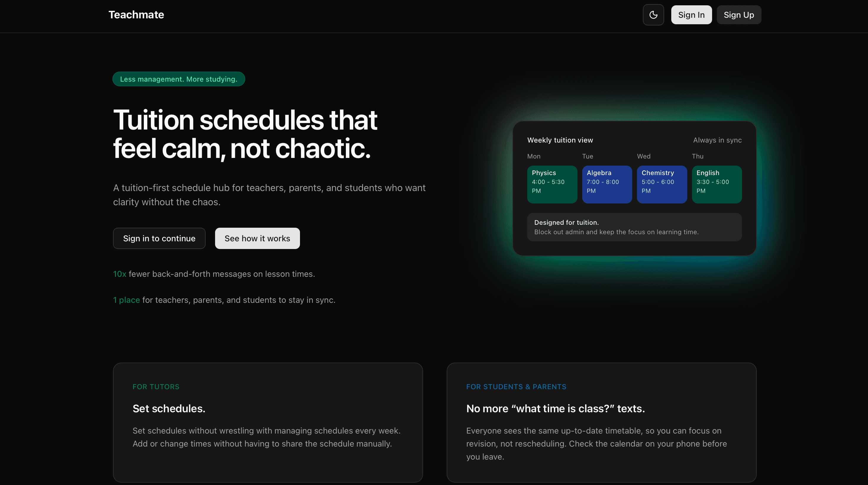Open the Chemistry Wednesday lesson card
The width and height of the screenshot is (868, 485).
662,184
